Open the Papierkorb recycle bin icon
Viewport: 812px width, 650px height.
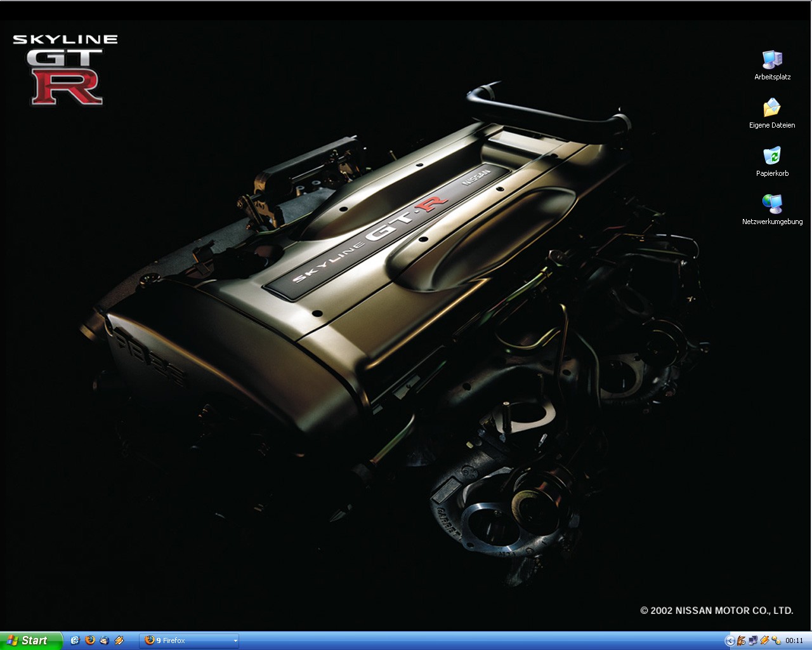pyautogui.click(x=772, y=161)
